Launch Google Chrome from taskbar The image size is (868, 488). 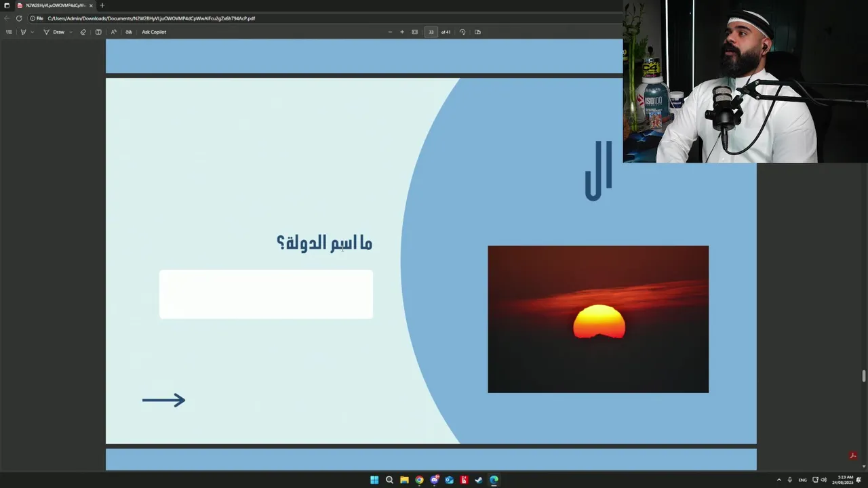[419, 480]
